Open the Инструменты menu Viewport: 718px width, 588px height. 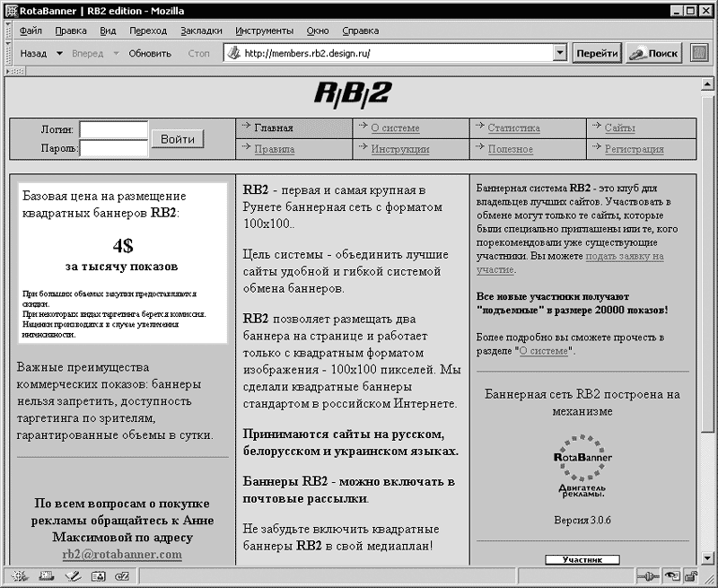click(264, 31)
